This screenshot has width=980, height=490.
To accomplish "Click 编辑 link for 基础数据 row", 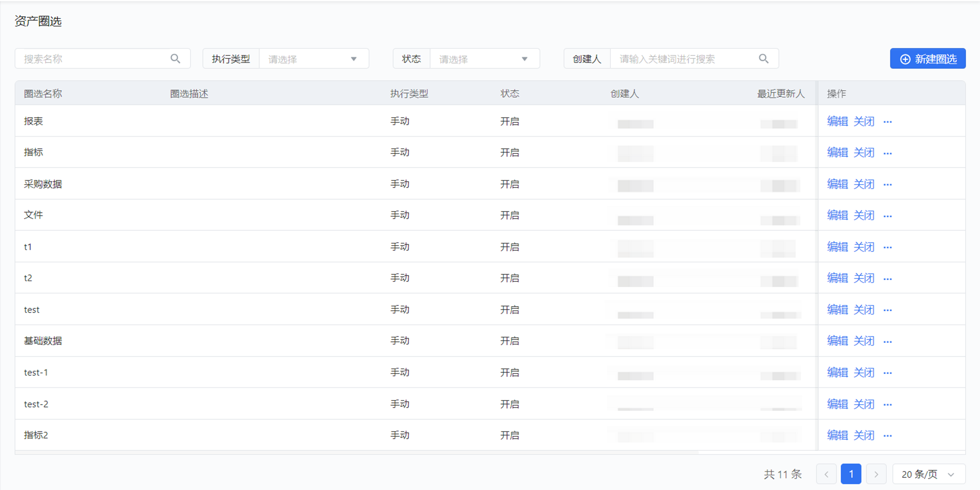I will (x=837, y=341).
